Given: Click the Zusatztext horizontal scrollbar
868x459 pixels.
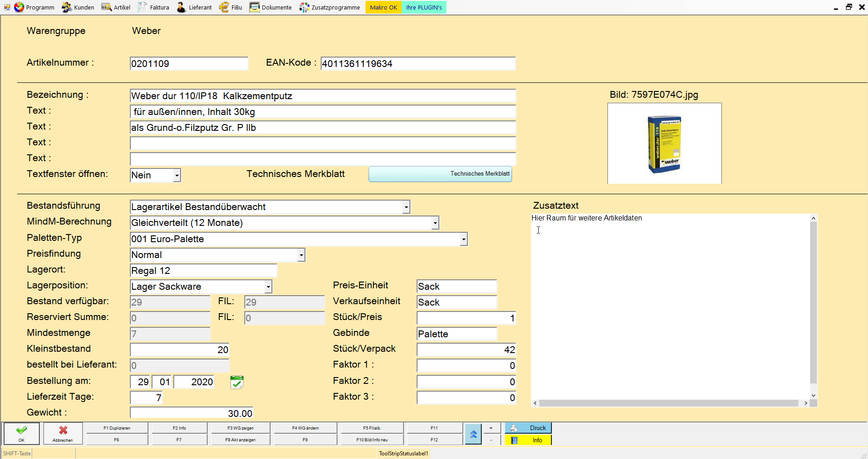Looking at the screenshot, I should point(670,403).
